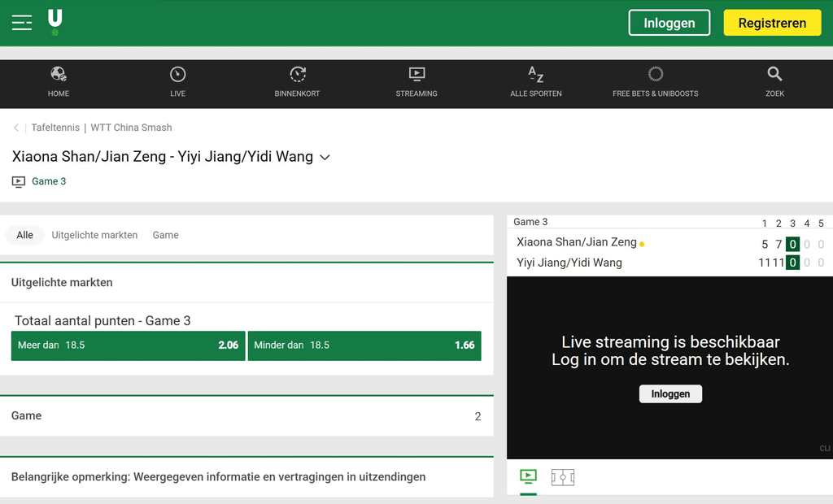The image size is (833, 504).
Task: Switch to the field tracker view icon
Action: pos(563,477)
